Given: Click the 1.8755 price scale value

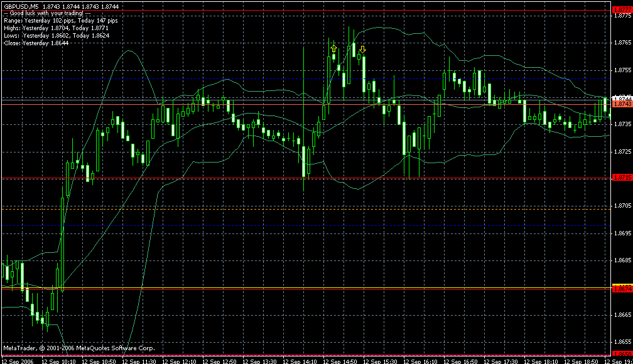Looking at the screenshot, I should coord(622,70).
